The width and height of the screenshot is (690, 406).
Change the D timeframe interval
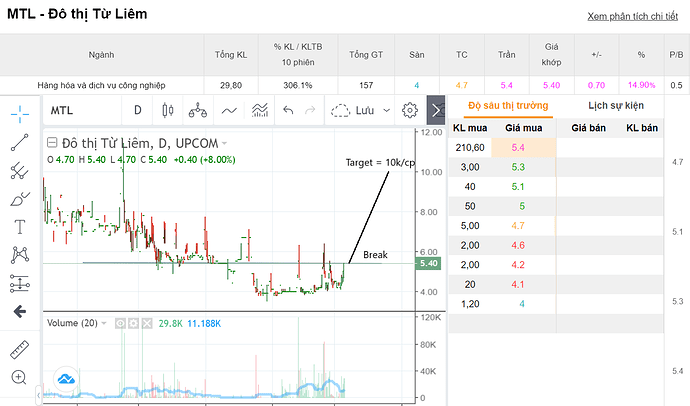[137, 110]
